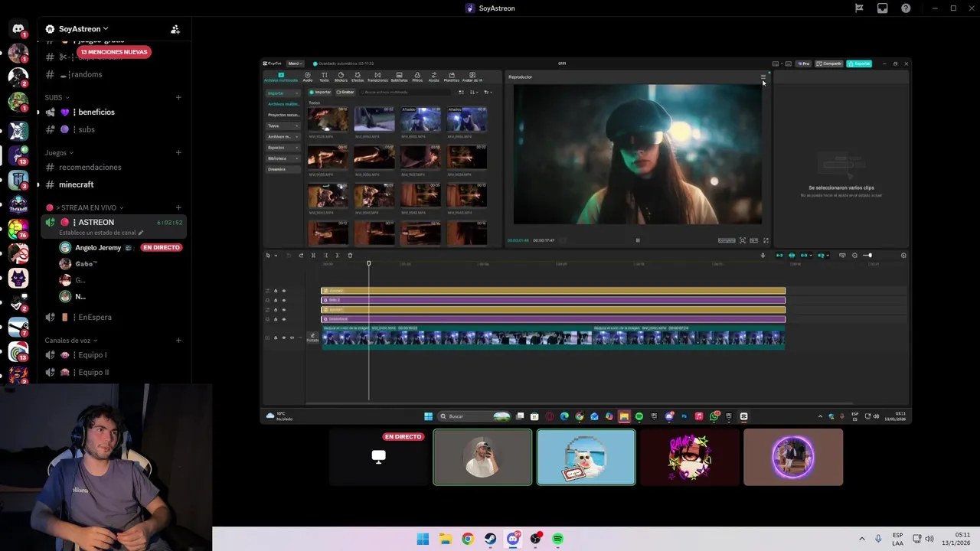Select the top yellow effect clip

click(553, 291)
